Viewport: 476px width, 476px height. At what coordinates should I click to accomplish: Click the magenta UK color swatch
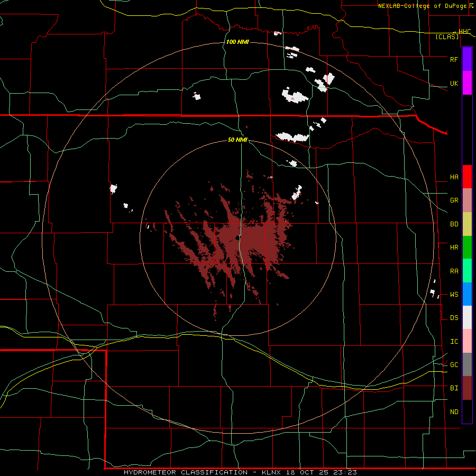[467, 83]
